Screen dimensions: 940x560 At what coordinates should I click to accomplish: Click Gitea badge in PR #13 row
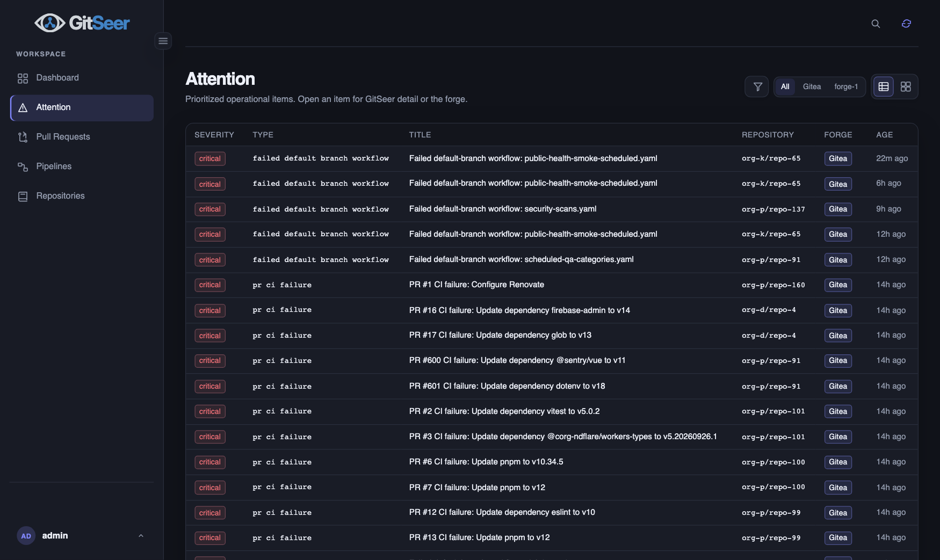(x=838, y=538)
